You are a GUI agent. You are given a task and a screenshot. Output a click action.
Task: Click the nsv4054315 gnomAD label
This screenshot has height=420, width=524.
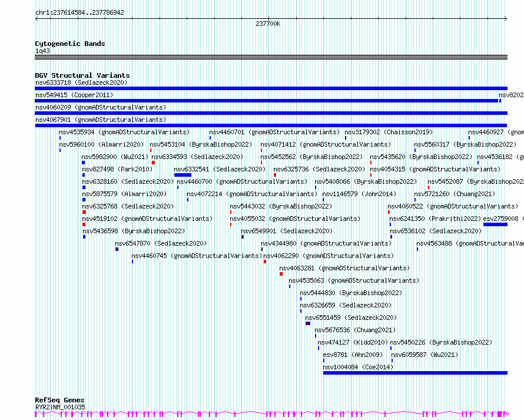pyautogui.click(x=435, y=169)
